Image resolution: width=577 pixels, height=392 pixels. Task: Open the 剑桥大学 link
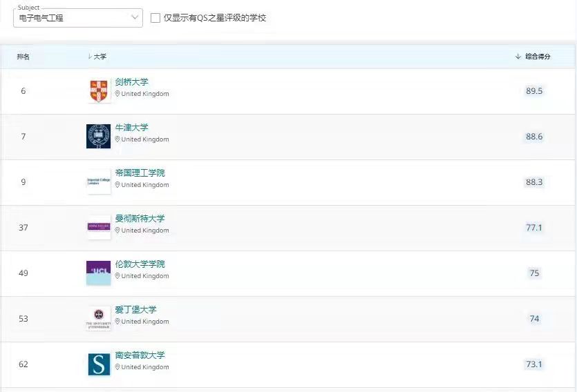pos(131,82)
